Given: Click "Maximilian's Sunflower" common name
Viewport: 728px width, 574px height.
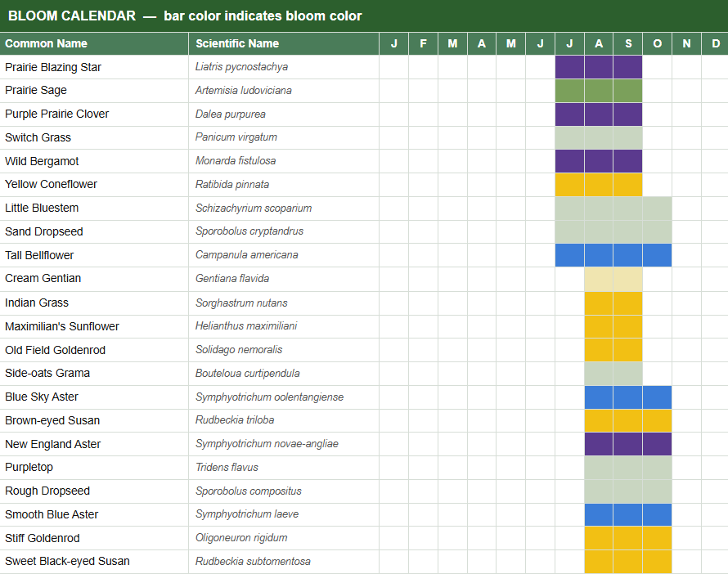Looking at the screenshot, I should tap(62, 327).
